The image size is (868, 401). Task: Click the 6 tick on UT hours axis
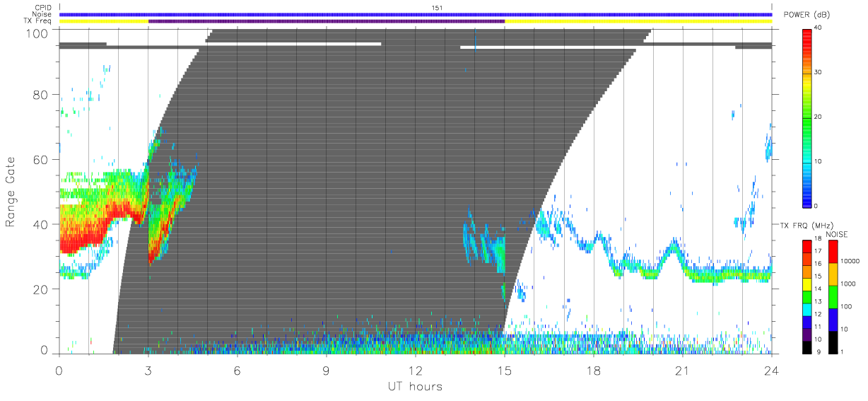237,369
